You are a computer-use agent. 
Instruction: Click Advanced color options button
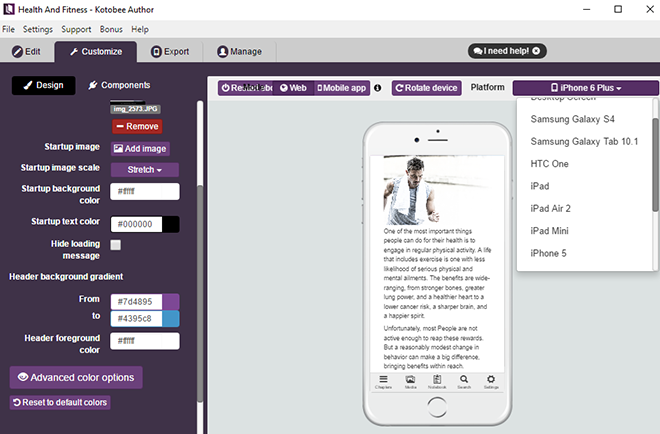(x=77, y=377)
